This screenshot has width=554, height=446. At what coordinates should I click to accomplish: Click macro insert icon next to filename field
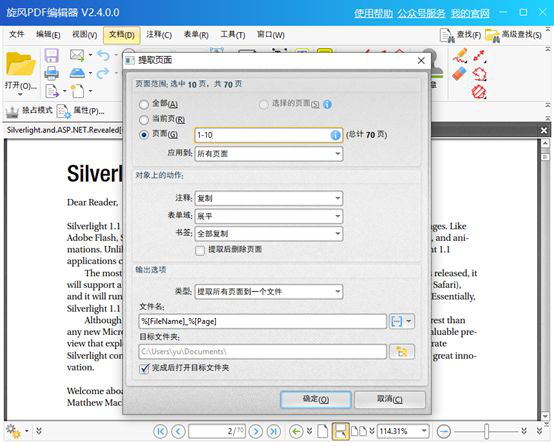coord(396,321)
